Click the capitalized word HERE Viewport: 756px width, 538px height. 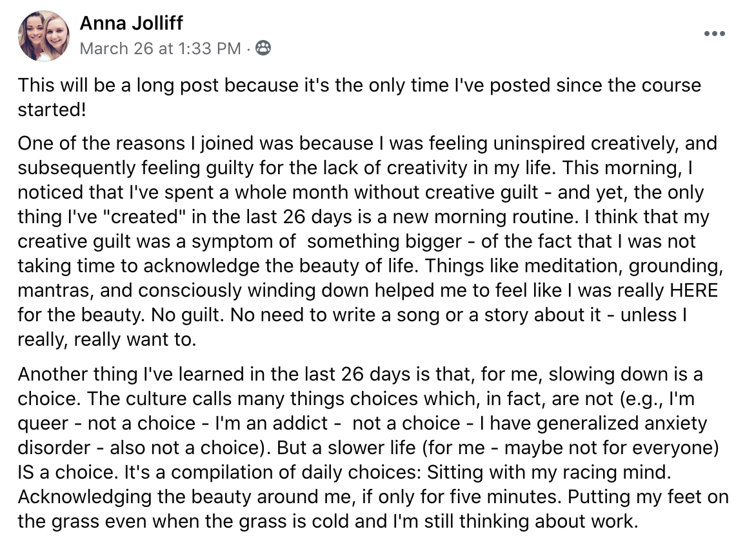pyautogui.click(x=693, y=290)
